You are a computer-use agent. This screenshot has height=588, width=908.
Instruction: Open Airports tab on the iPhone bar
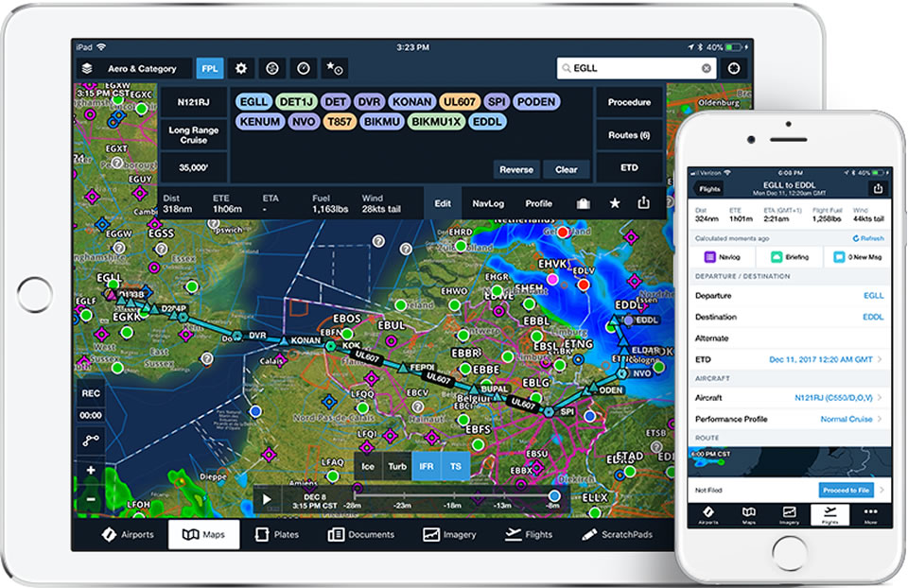coord(707,515)
